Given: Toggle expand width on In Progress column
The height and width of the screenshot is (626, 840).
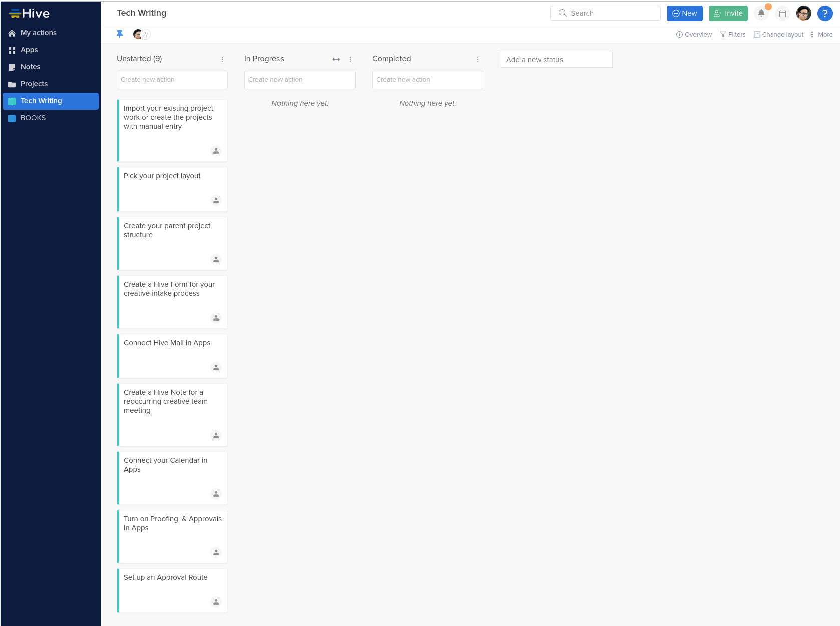Looking at the screenshot, I should 336,59.
